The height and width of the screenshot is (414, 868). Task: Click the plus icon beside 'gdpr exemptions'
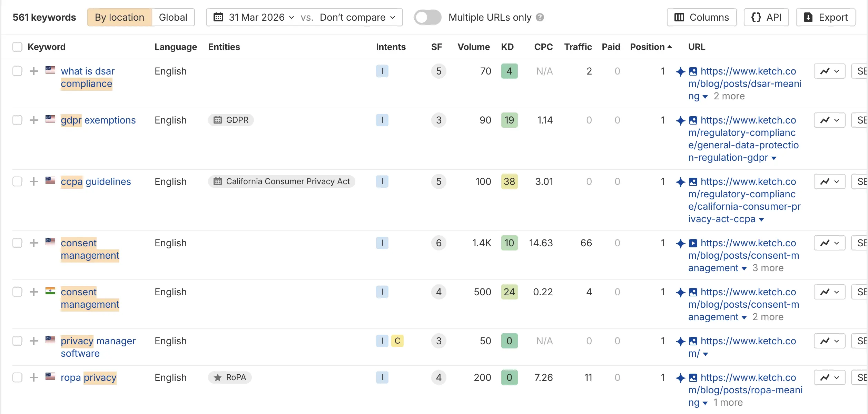[34, 120]
